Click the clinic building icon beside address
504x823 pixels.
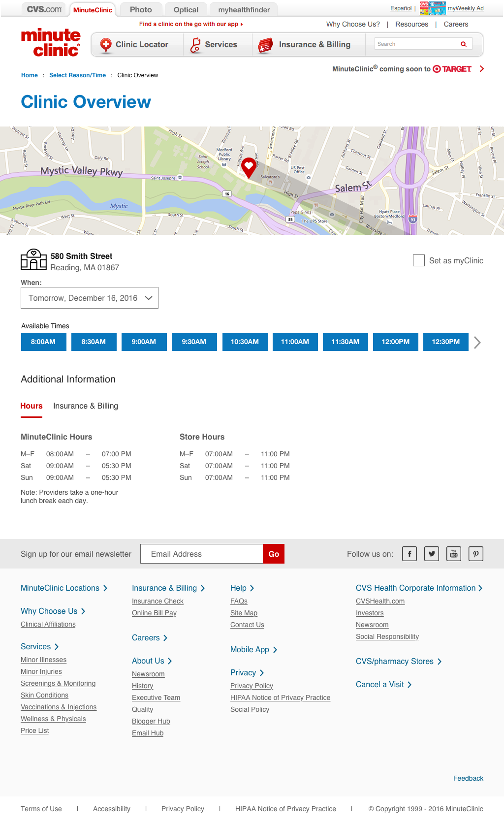[33, 259]
